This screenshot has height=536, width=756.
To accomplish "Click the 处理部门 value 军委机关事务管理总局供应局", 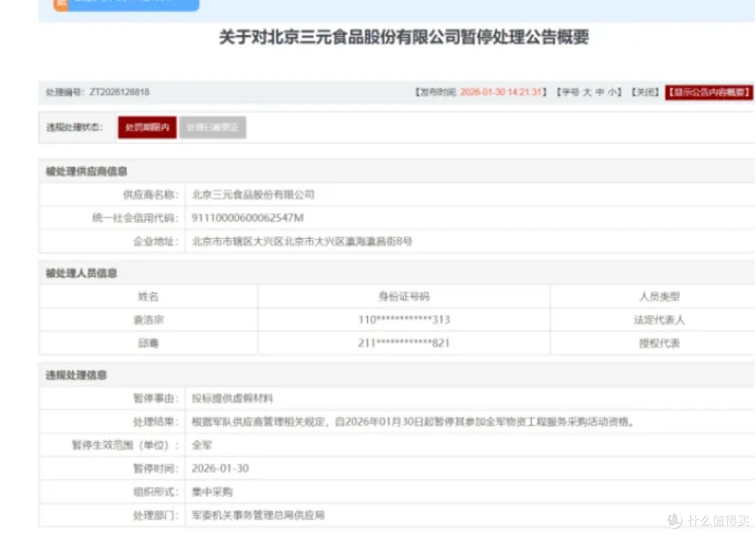I will pyautogui.click(x=258, y=515).
